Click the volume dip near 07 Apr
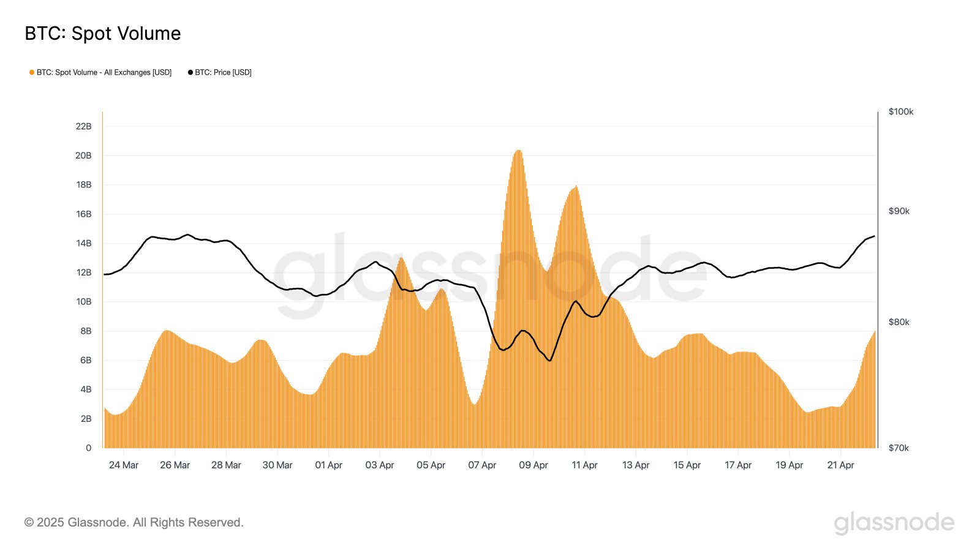 (x=474, y=404)
